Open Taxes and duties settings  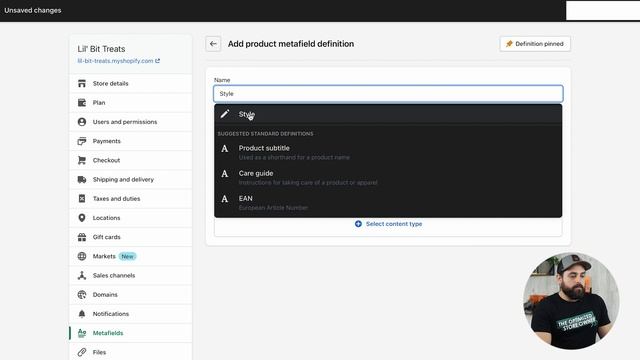click(131, 198)
